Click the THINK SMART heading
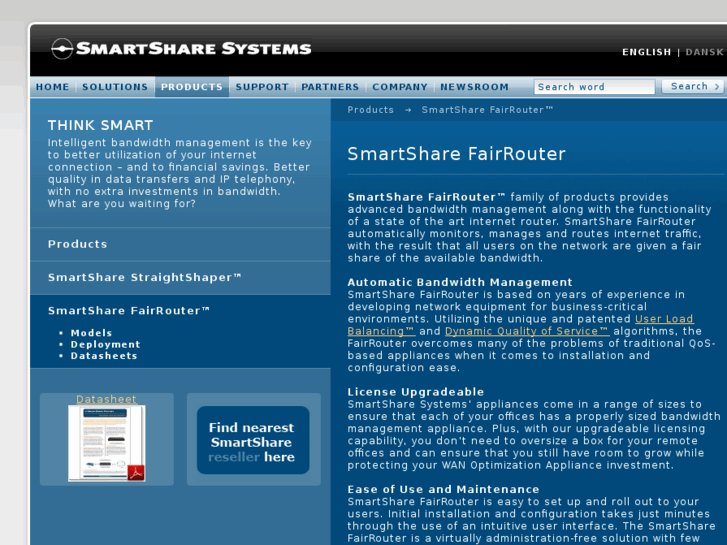 tap(100, 125)
